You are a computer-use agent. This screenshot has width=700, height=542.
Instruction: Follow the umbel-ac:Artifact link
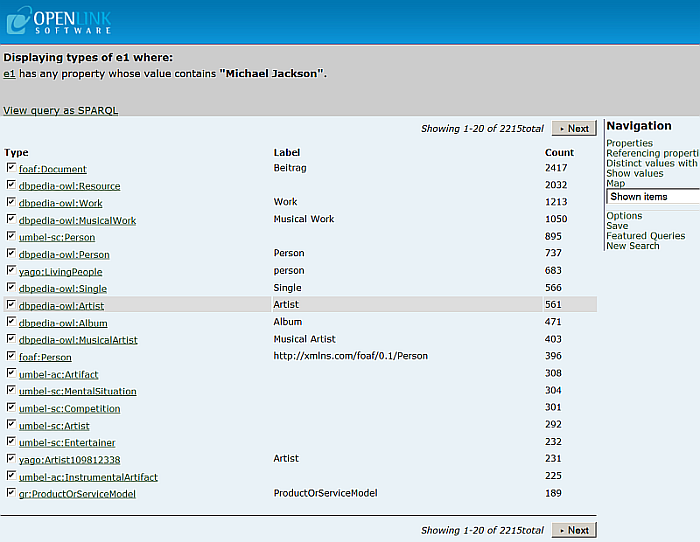coord(58,375)
